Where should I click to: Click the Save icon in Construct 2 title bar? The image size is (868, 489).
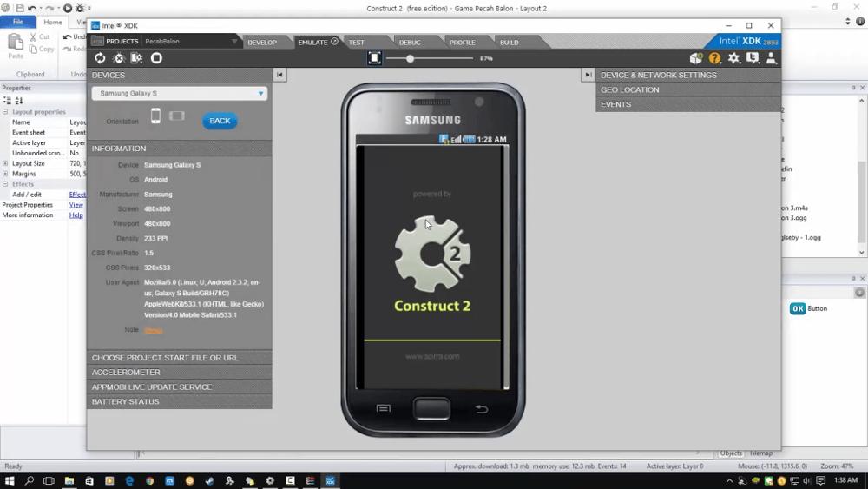pyautogui.click(x=20, y=9)
